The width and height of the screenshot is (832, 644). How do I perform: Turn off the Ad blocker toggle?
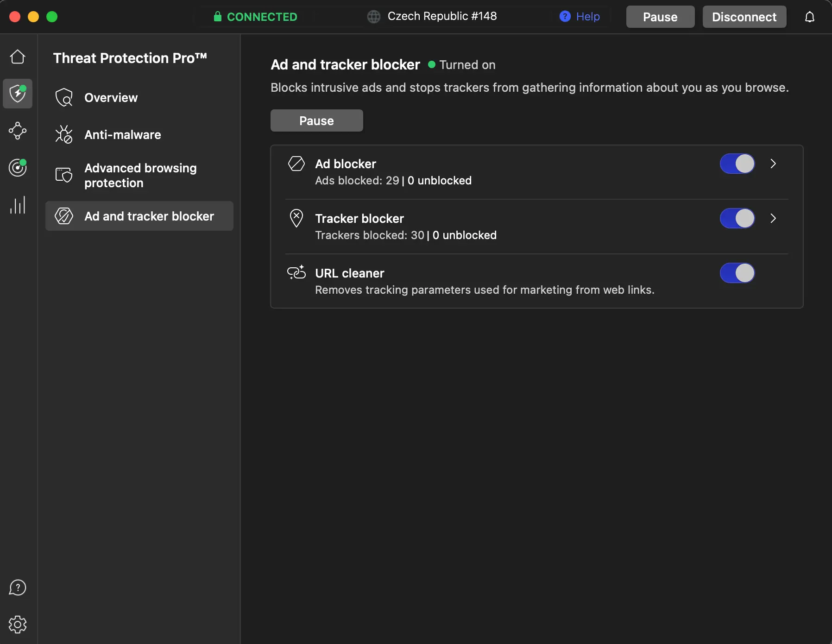(x=737, y=164)
